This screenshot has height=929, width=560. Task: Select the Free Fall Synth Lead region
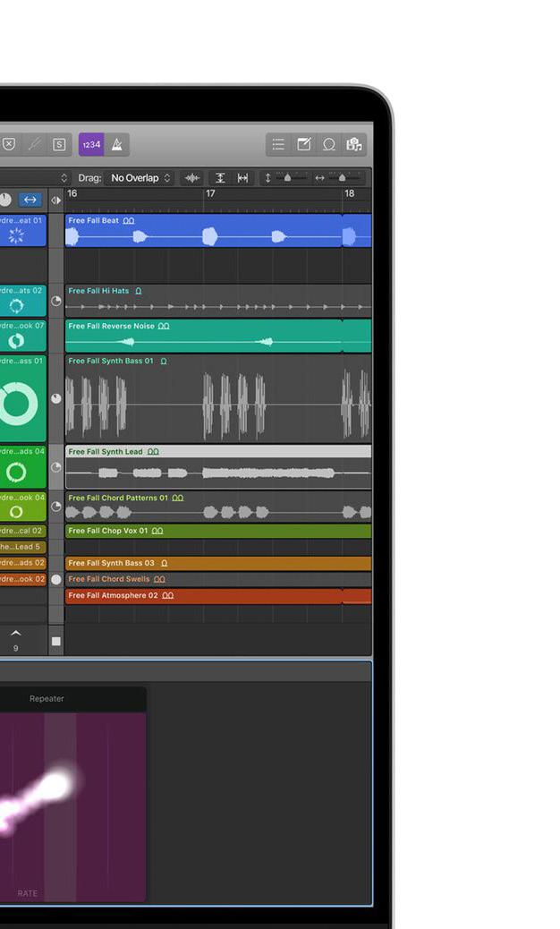click(x=218, y=467)
